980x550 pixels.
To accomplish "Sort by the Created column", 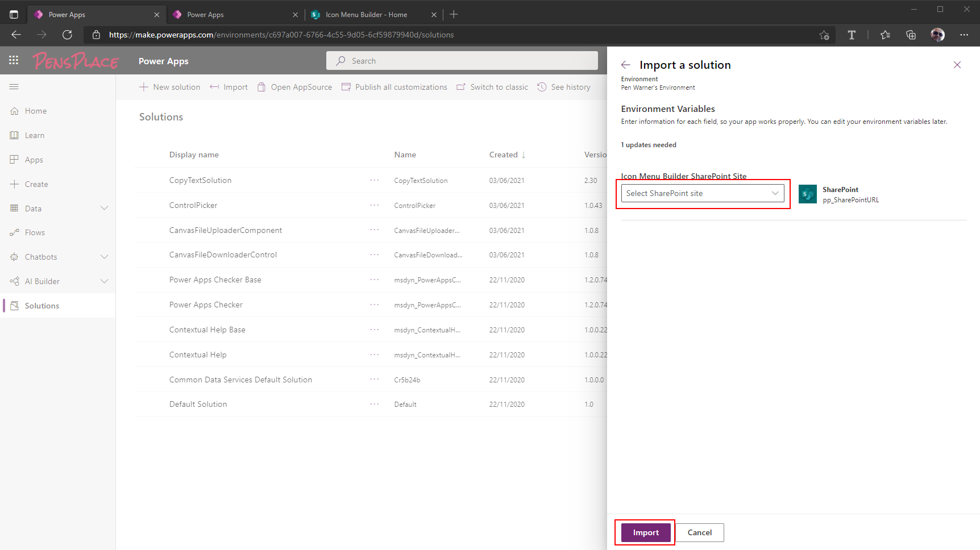I will [x=507, y=155].
